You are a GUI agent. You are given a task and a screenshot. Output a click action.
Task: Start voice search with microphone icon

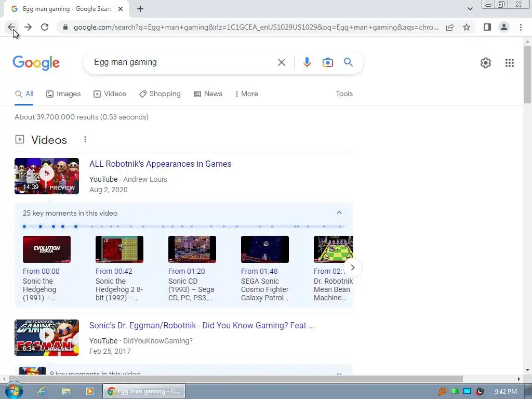[x=307, y=62]
